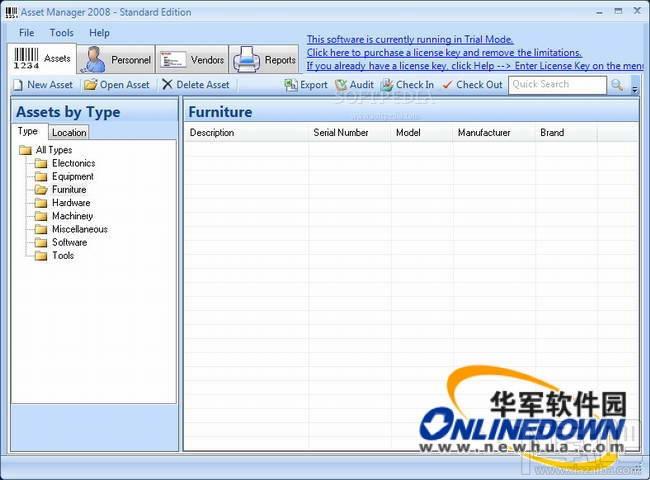Screen dimensions: 650x480
Task: Select the Tools folder in tree
Action: 54,256
